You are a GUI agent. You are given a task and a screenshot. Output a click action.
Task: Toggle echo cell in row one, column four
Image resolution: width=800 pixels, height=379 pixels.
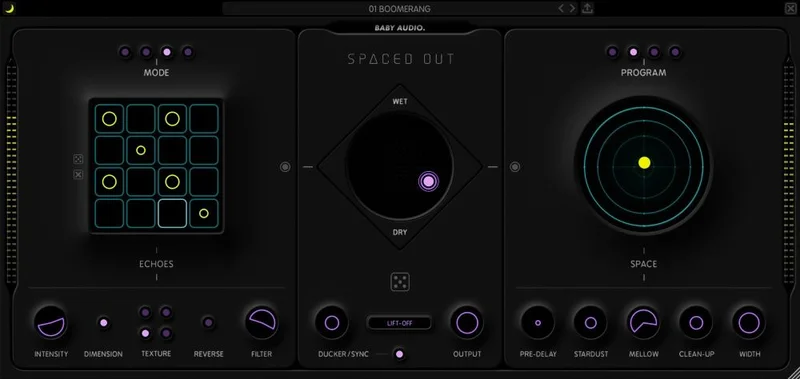pyautogui.click(x=204, y=119)
